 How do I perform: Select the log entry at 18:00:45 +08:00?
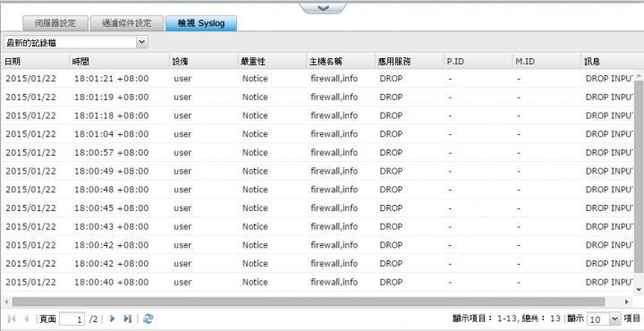pyautogui.click(x=317, y=208)
